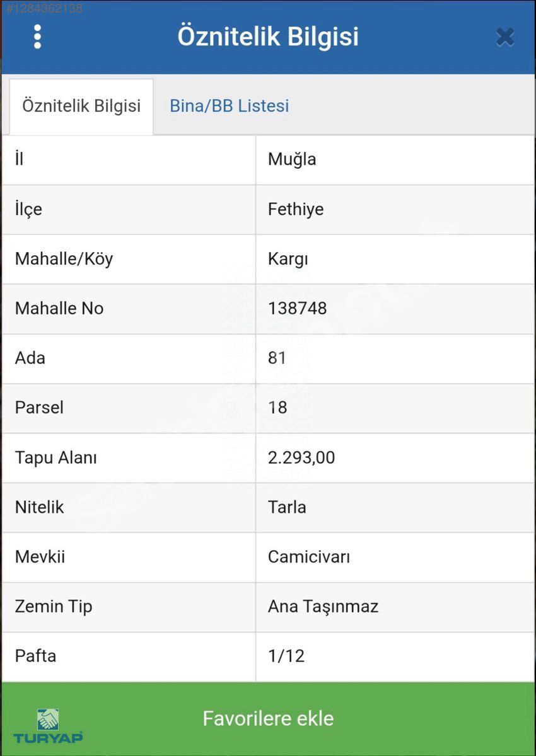Click the Kargı neighborhood value
This screenshot has width=536, height=756.
(x=288, y=259)
